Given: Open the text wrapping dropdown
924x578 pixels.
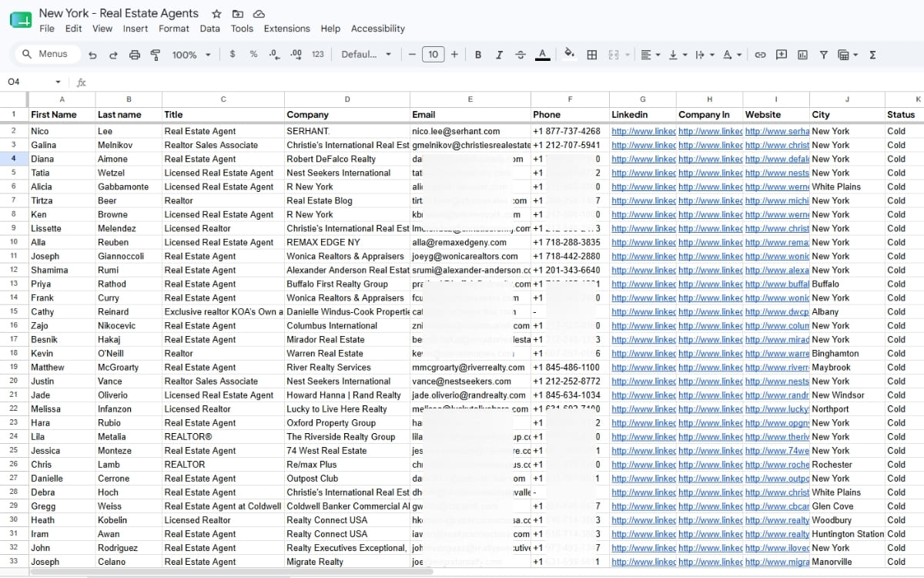Looking at the screenshot, I should (705, 55).
